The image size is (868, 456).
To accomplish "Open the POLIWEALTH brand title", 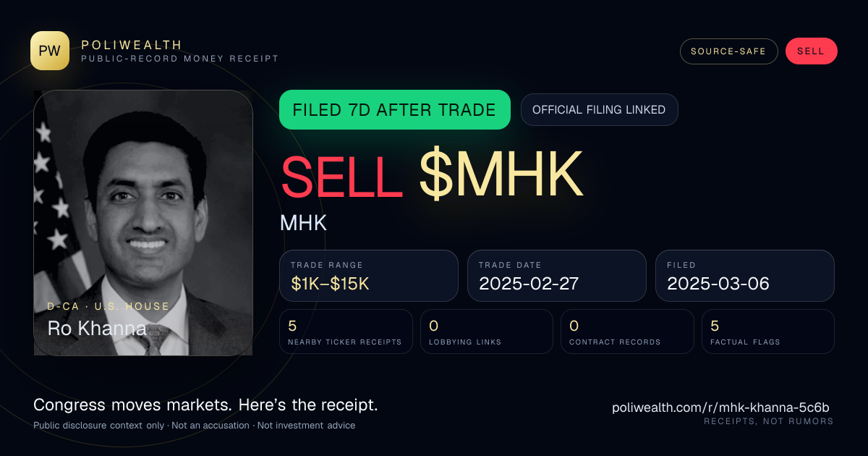I will 132,45.
